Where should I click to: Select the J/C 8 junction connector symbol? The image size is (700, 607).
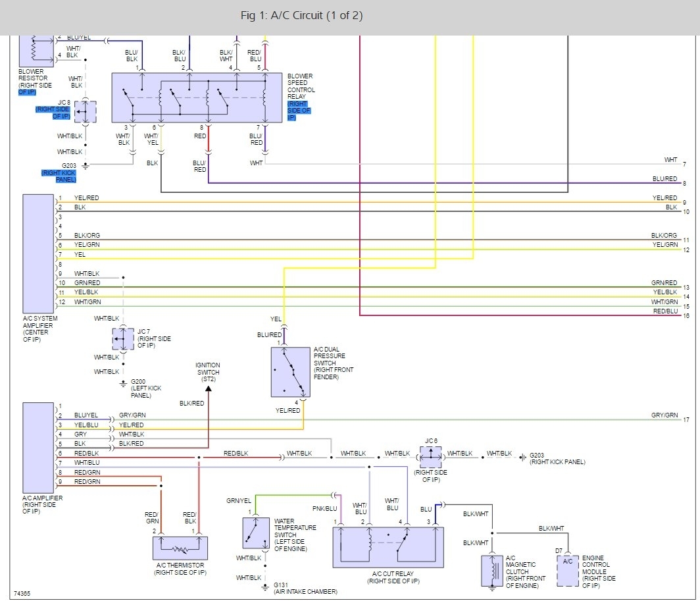coord(86,112)
